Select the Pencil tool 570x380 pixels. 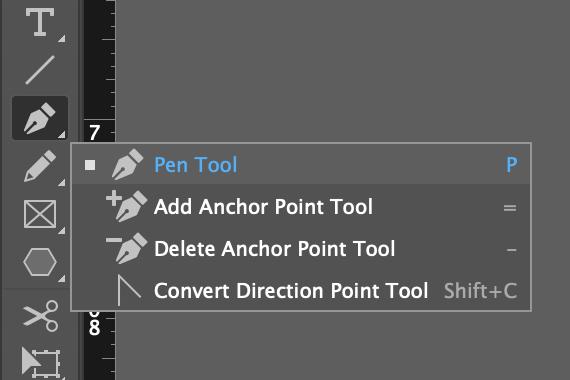point(40,165)
